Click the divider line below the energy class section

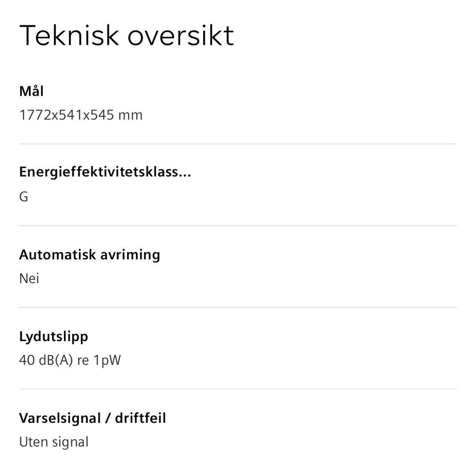pyautogui.click(x=238, y=226)
